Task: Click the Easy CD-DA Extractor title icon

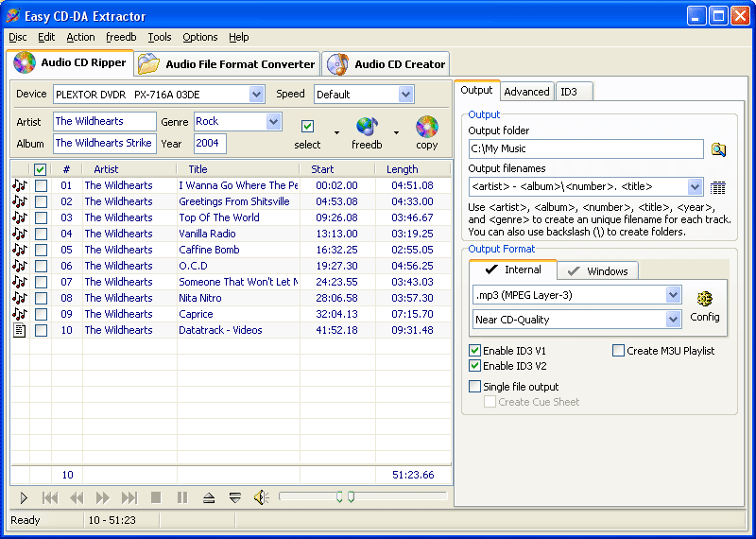Action: tap(13, 16)
